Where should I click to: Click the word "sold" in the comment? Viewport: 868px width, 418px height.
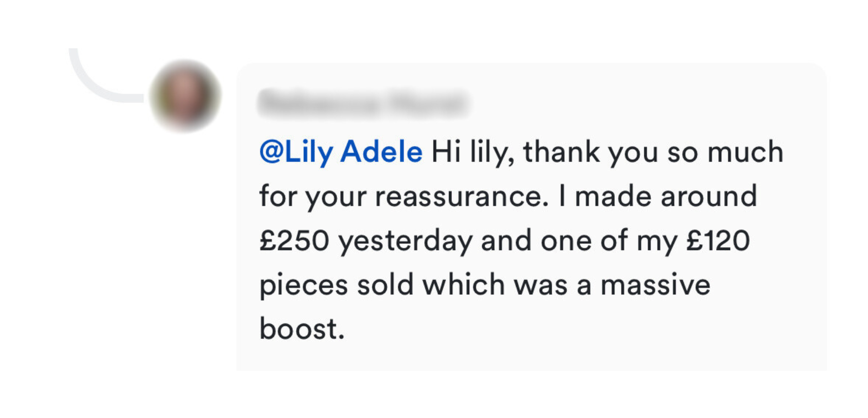[x=385, y=285]
